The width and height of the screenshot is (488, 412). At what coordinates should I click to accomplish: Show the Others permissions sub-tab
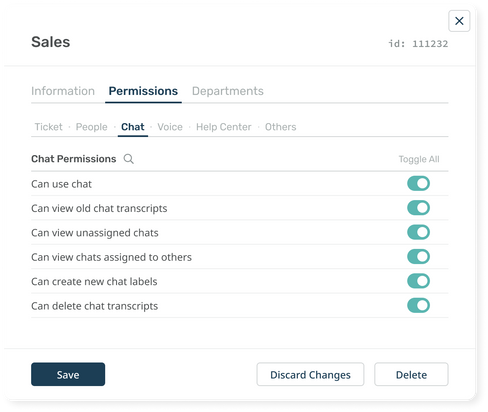281,127
